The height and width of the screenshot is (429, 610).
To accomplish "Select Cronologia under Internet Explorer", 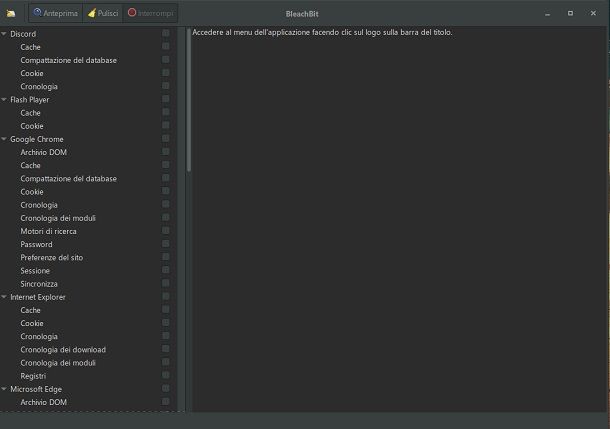I will coord(39,336).
